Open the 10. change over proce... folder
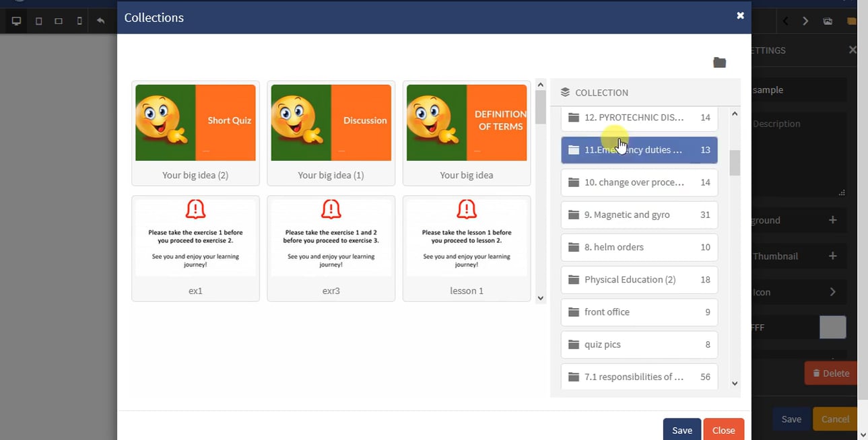Screen dimensions: 868x440 639,182
